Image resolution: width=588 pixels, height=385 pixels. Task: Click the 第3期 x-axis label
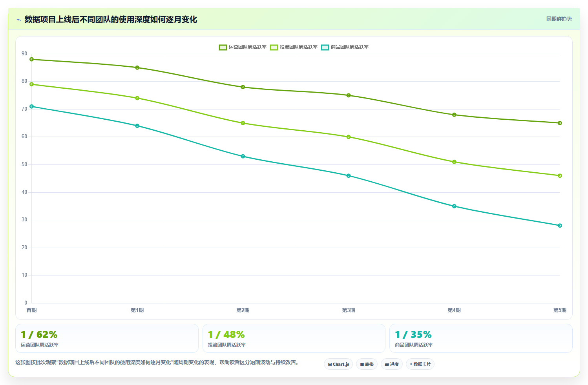tap(349, 310)
